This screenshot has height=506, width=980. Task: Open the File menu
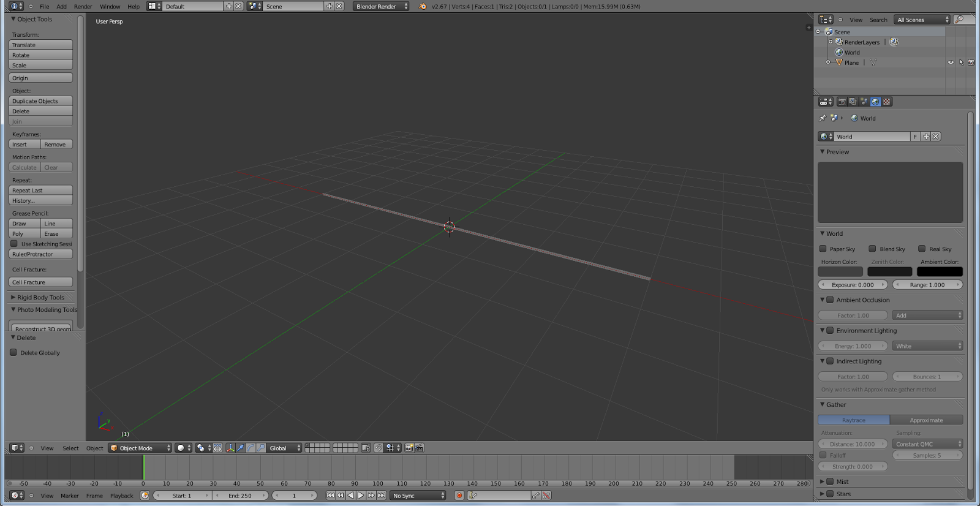pos(45,6)
